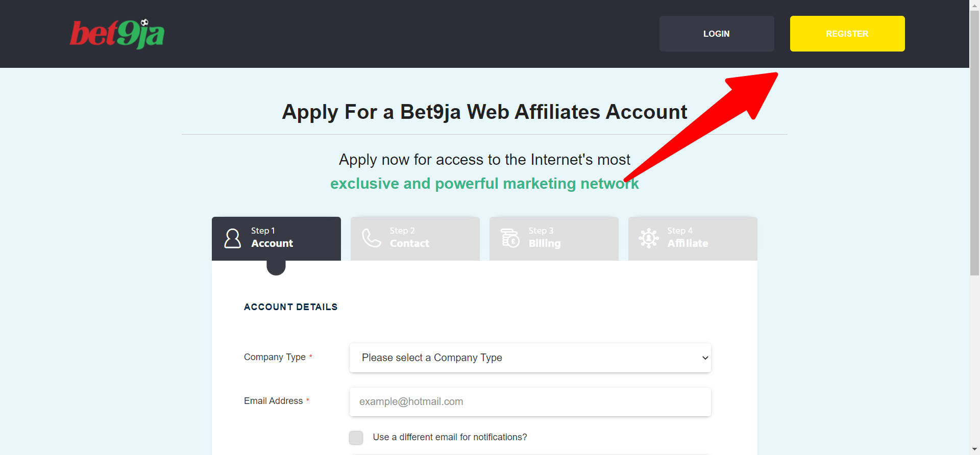Click the Company Type dropdown chevron arrow
Screen dimensions: 980x455
tap(704, 358)
